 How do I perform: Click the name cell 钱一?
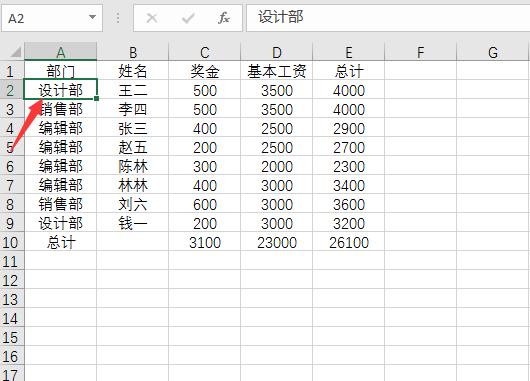coord(132,223)
